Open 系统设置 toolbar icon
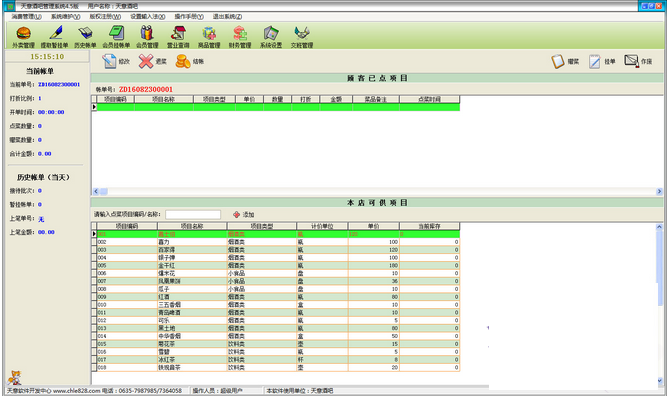 click(271, 37)
